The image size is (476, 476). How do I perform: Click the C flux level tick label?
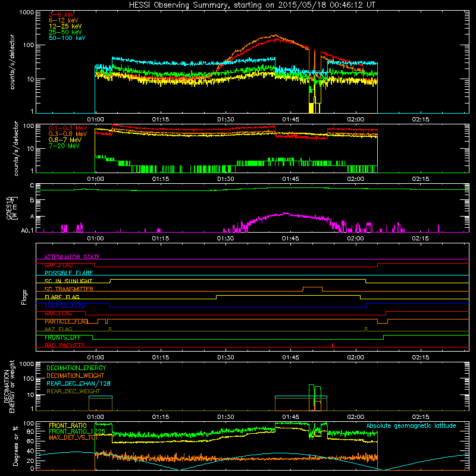click(32, 186)
